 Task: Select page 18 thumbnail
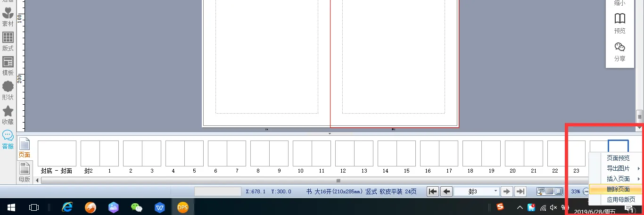click(x=472, y=153)
